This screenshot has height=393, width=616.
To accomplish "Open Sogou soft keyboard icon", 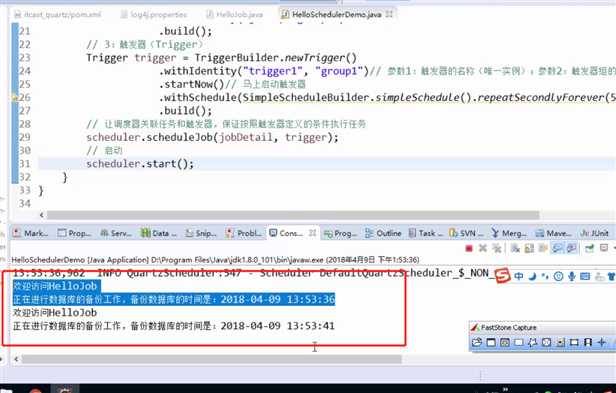I will [585, 276].
